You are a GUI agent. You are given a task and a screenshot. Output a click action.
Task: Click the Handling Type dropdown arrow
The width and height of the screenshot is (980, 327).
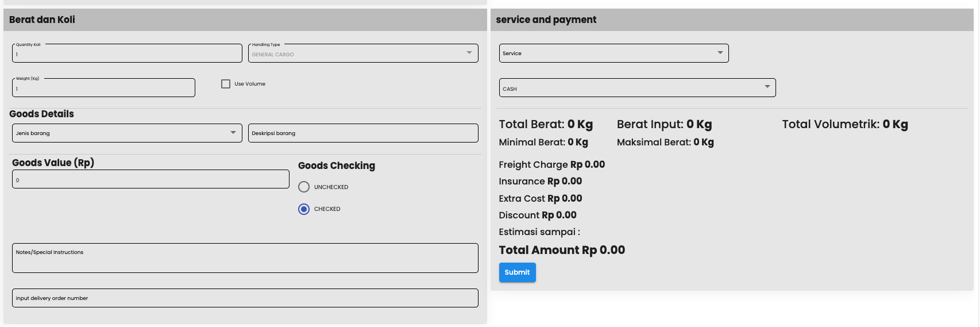click(x=469, y=53)
